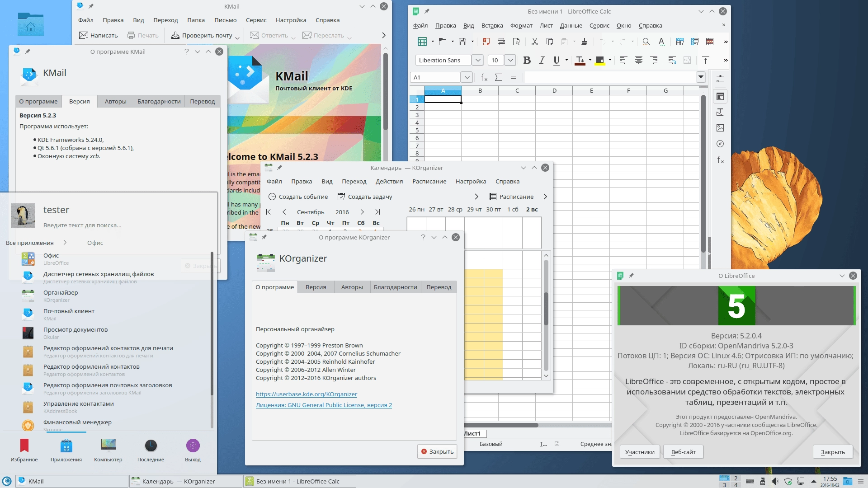Click the Insert Rows Above icon
Image resolution: width=868 pixels, height=488 pixels.
[x=679, y=42]
